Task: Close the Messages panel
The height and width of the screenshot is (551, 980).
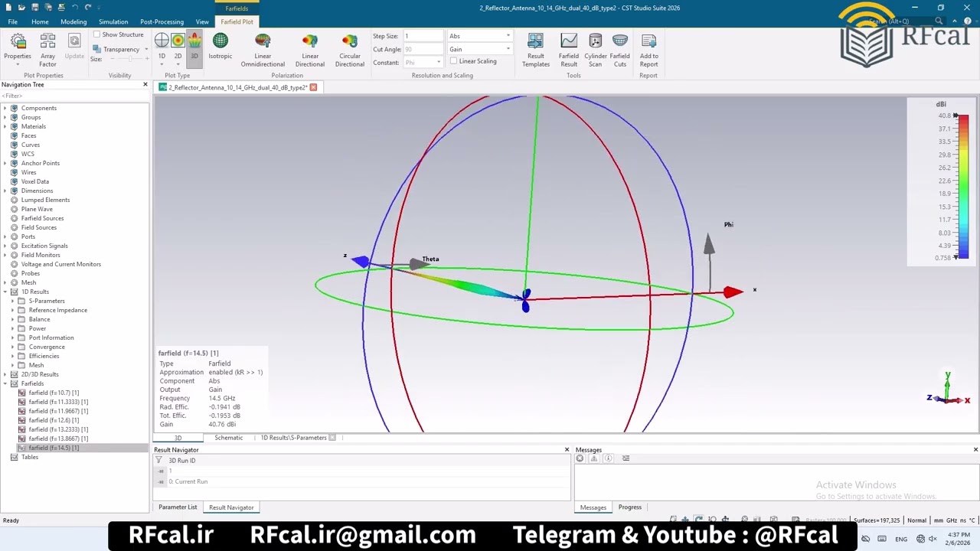Action: pyautogui.click(x=975, y=450)
